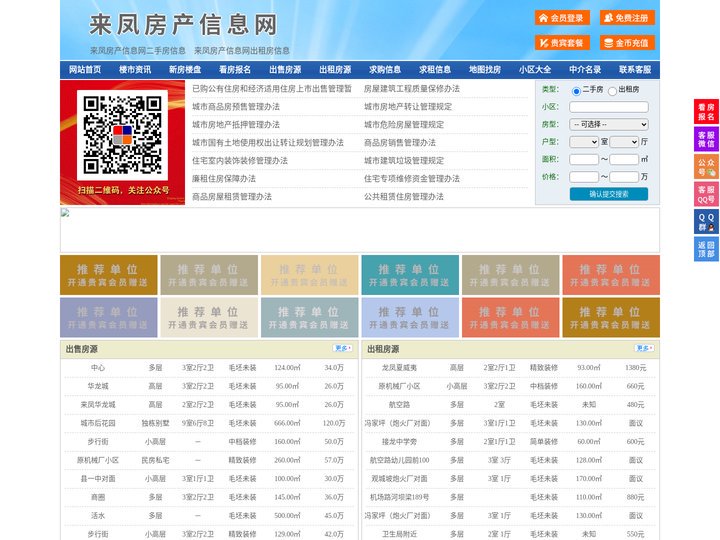Image resolution: width=720 pixels, height=540 pixels.
Task: Click the 会员登录 button
Action: tap(562, 18)
